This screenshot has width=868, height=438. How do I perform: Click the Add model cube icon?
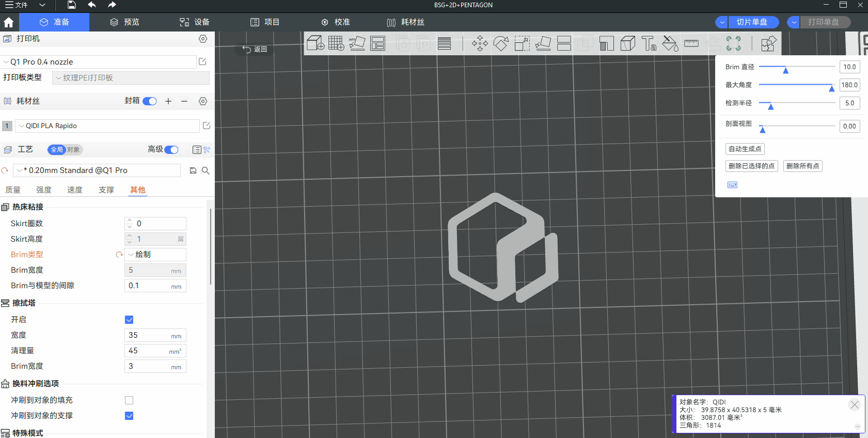pos(315,43)
